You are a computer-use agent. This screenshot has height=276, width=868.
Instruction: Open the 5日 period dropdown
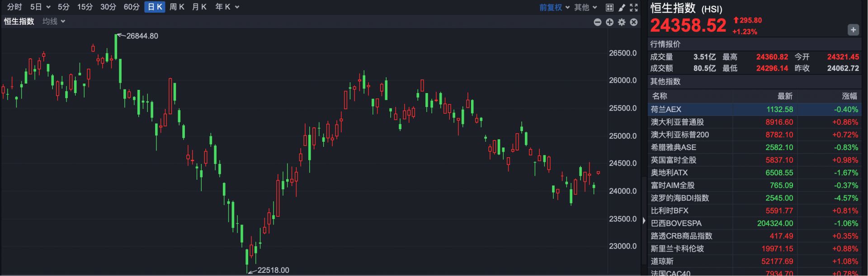tap(40, 7)
